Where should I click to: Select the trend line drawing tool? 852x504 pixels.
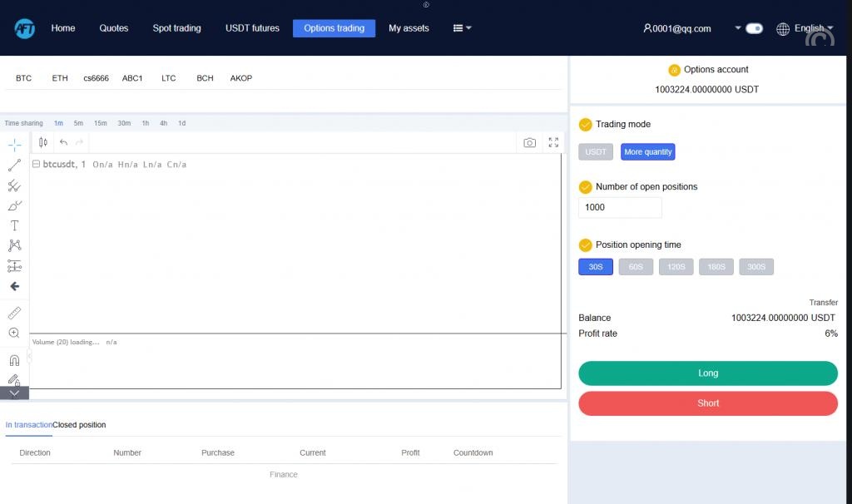pos(14,166)
